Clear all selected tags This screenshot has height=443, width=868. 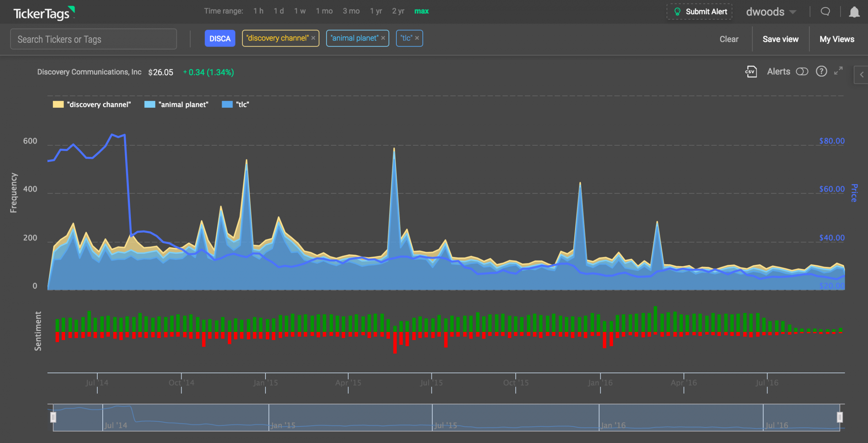(729, 39)
